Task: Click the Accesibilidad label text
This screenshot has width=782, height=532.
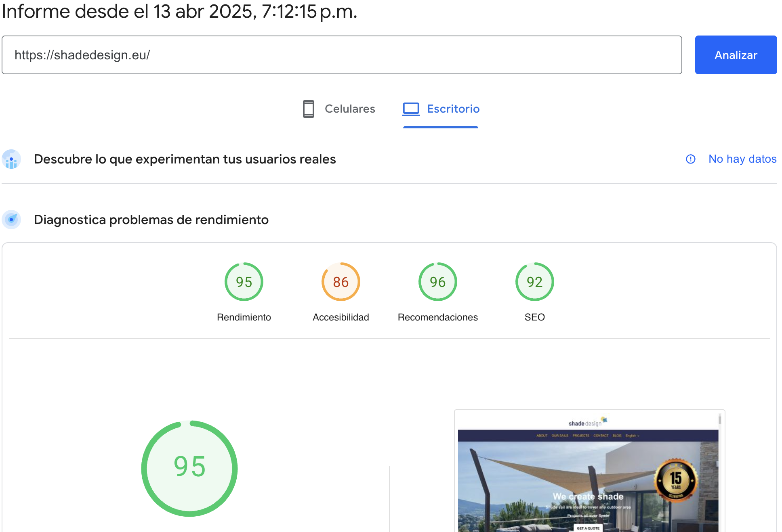Action: tap(341, 317)
